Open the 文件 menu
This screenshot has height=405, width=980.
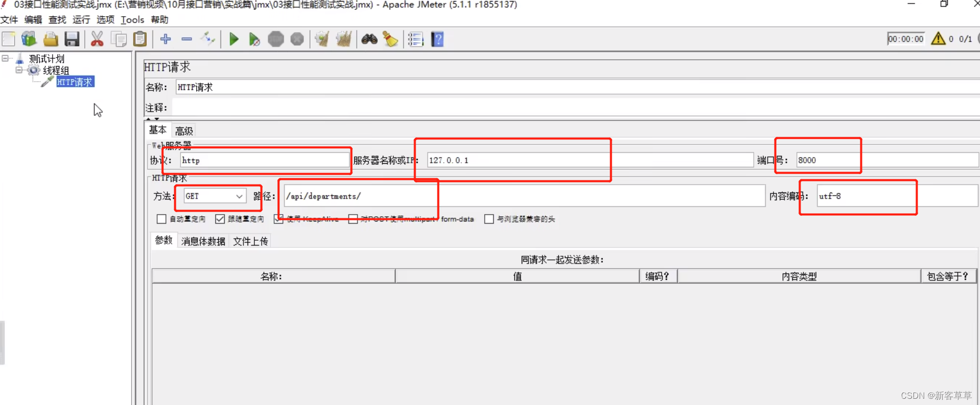[9, 20]
